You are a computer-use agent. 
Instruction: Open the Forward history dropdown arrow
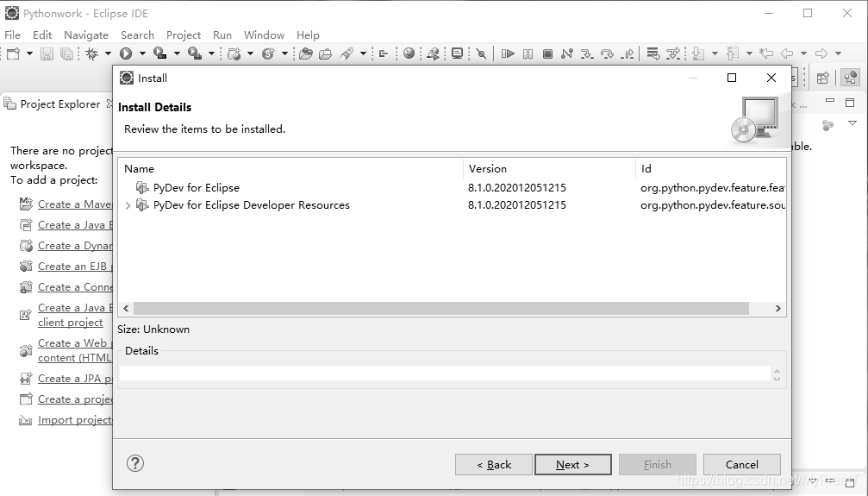[x=838, y=53]
